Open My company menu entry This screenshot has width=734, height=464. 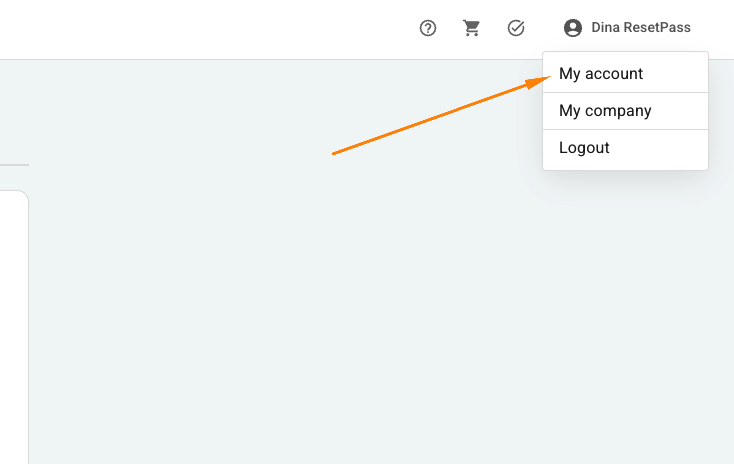tap(605, 111)
